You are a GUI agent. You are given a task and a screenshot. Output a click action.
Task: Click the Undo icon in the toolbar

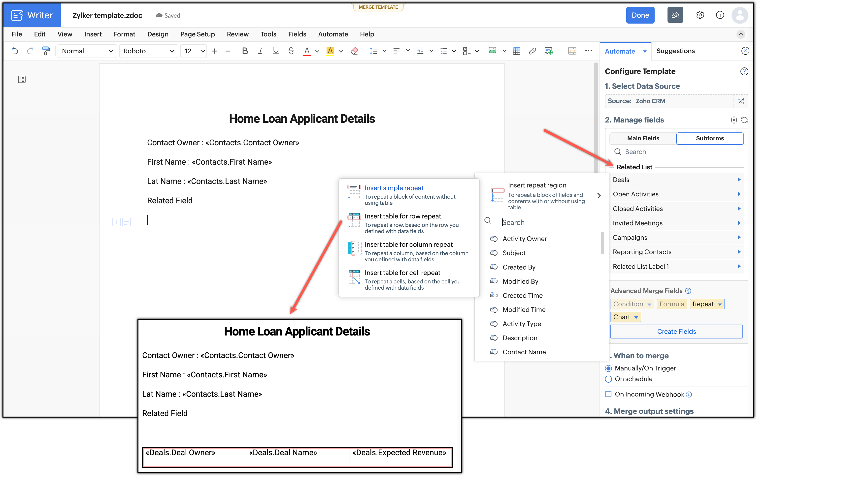click(x=15, y=51)
